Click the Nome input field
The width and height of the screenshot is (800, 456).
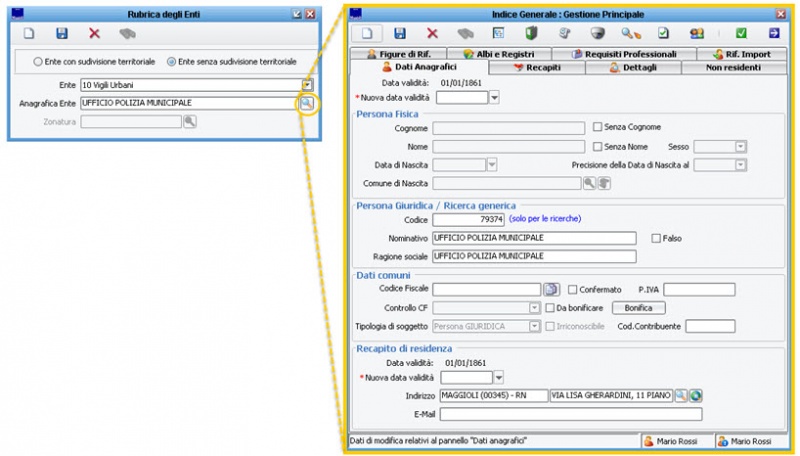click(509, 146)
